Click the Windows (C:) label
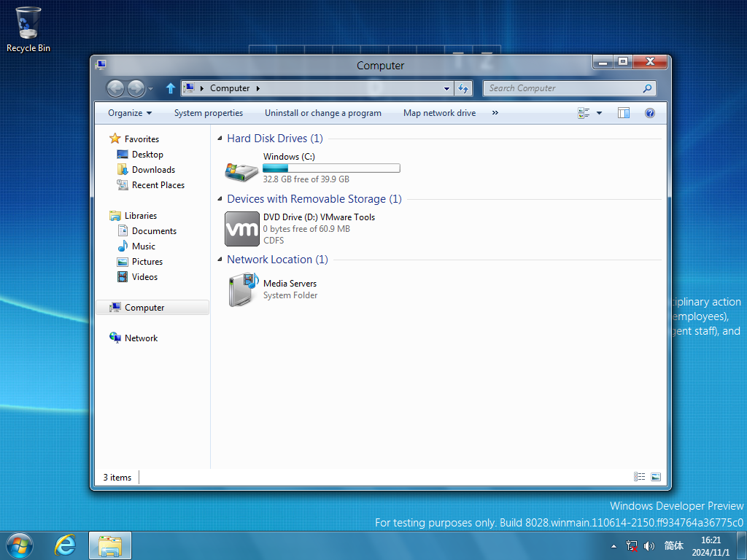 coord(289,157)
